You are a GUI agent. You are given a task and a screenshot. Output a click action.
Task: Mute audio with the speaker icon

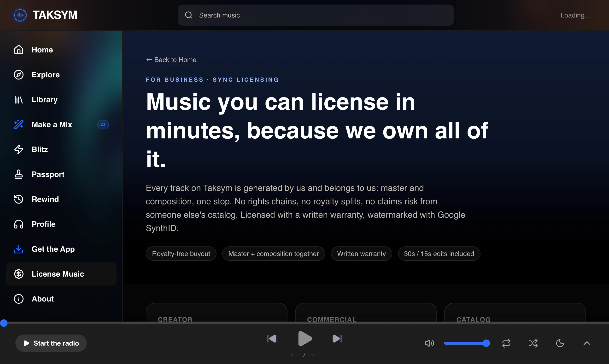(x=429, y=343)
